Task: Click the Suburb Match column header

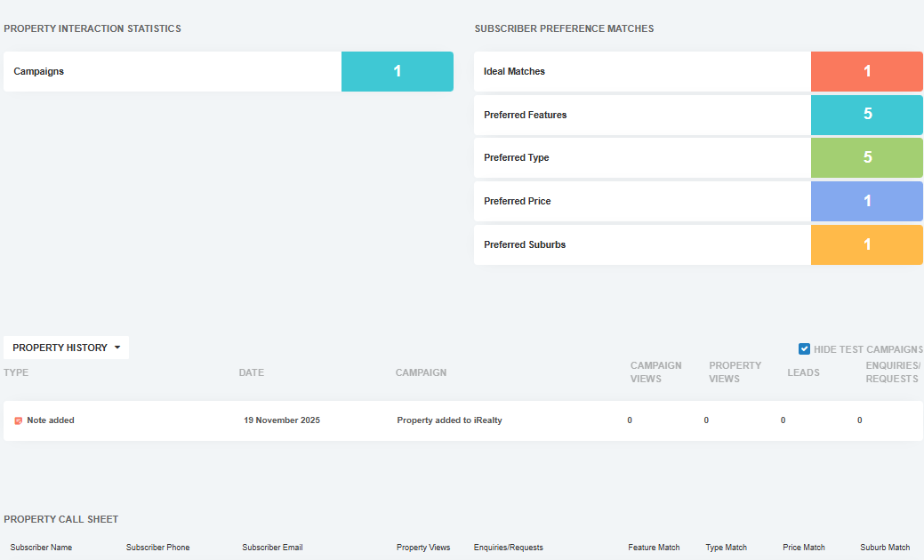Action: pyautogui.click(x=885, y=548)
